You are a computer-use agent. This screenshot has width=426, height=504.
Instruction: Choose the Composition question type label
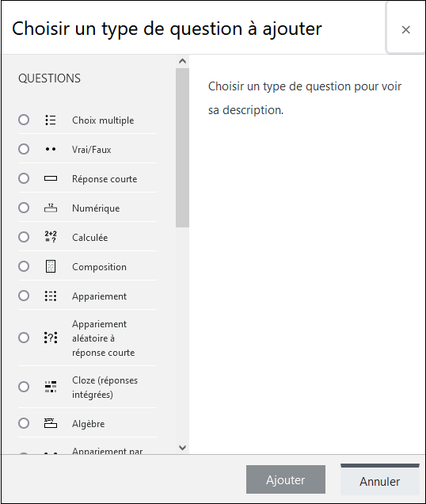pyautogui.click(x=99, y=267)
